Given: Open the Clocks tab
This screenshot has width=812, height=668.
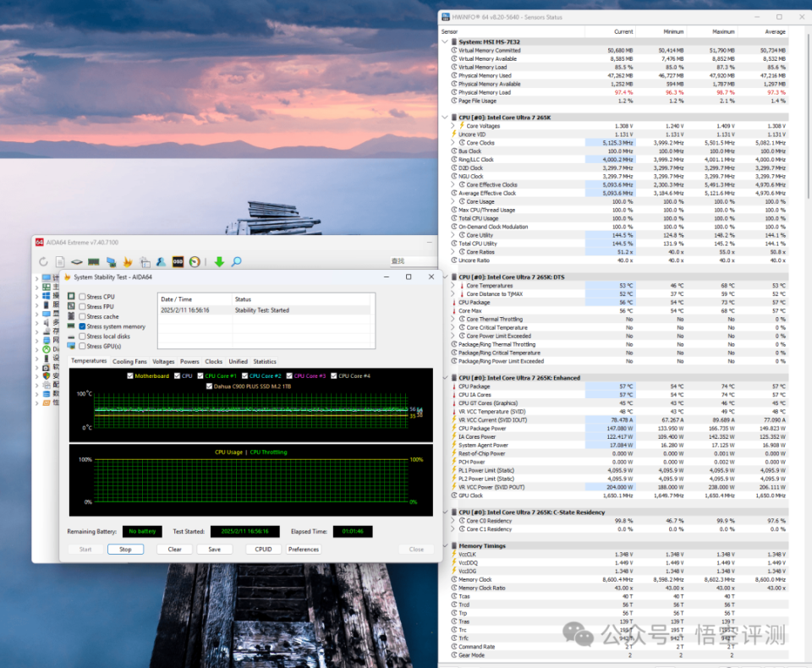Looking at the screenshot, I should (x=213, y=361).
